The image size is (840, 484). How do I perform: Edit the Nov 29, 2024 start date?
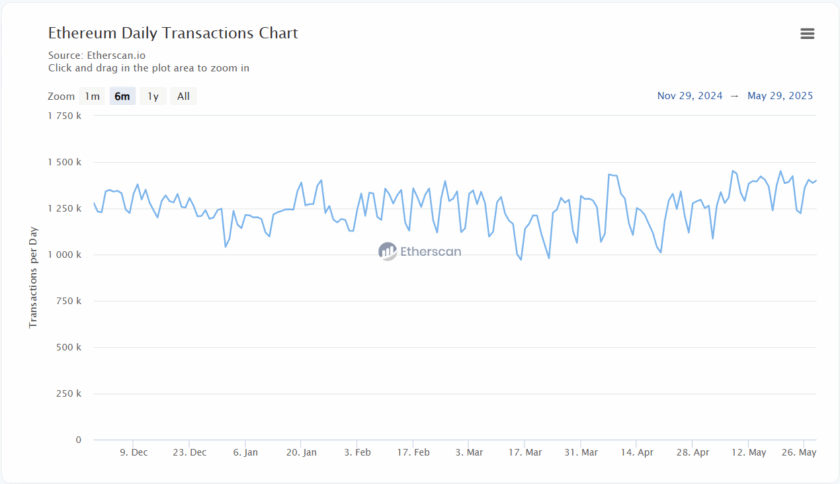(x=690, y=96)
